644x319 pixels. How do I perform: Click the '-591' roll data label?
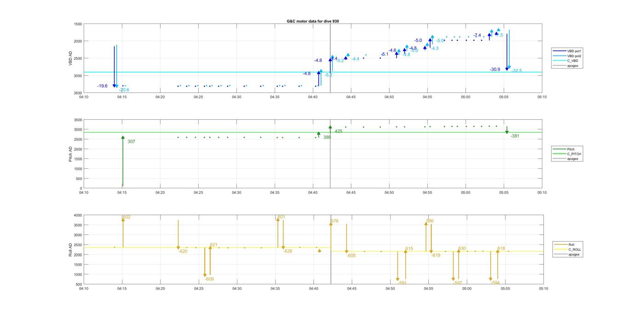pos(402,283)
